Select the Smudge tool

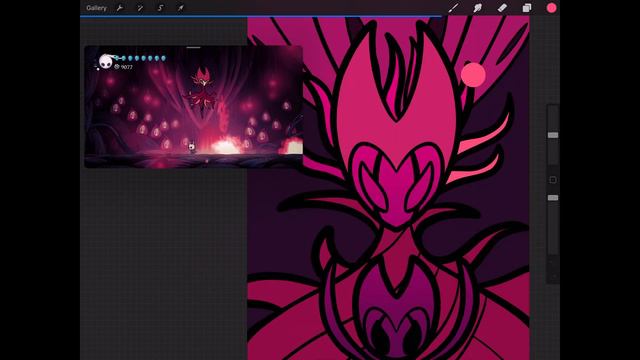click(478, 8)
